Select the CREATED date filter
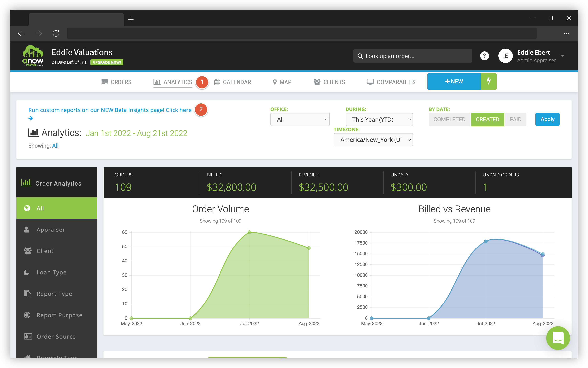The width and height of the screenshot is (588, 368). (x=487, y=119)
